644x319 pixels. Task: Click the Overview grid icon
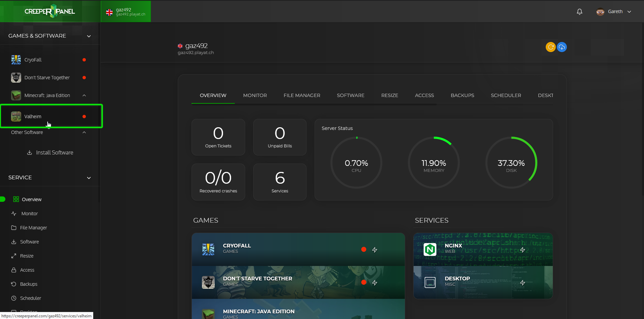[x=16, y=199]
